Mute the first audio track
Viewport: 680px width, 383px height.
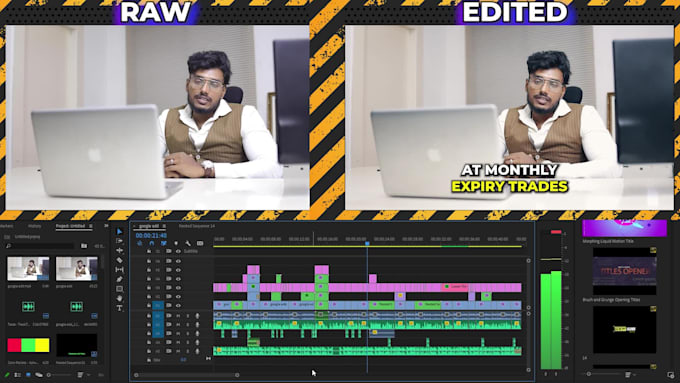(178, 316)
